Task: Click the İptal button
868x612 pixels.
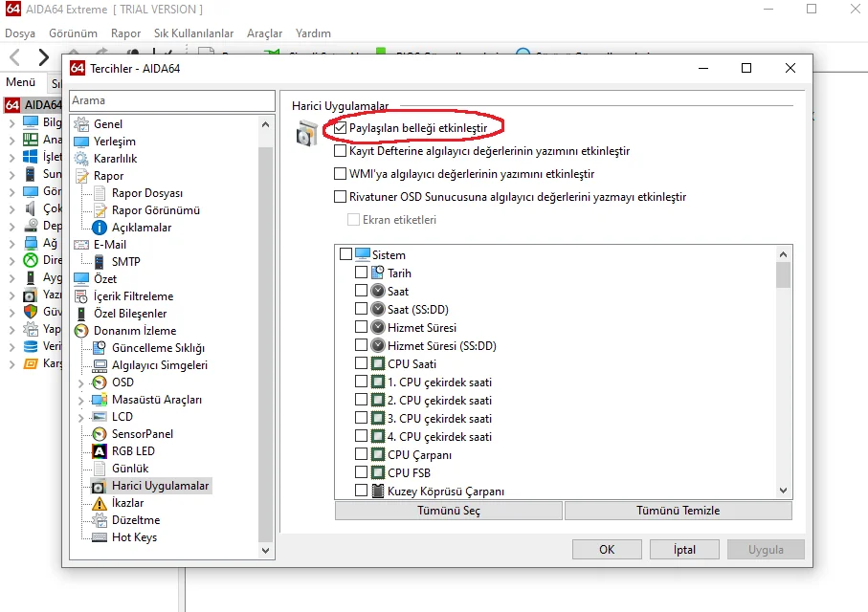Action: tap(684, 550)
